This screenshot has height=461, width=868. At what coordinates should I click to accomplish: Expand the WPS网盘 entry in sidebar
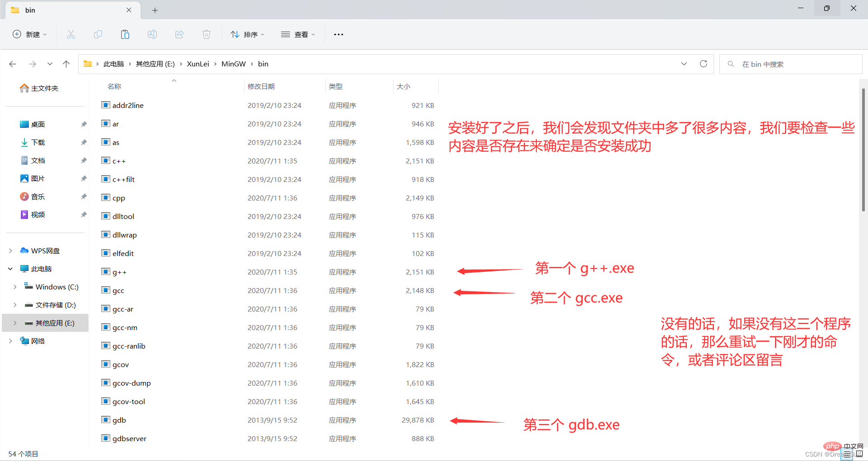(10, 251)
